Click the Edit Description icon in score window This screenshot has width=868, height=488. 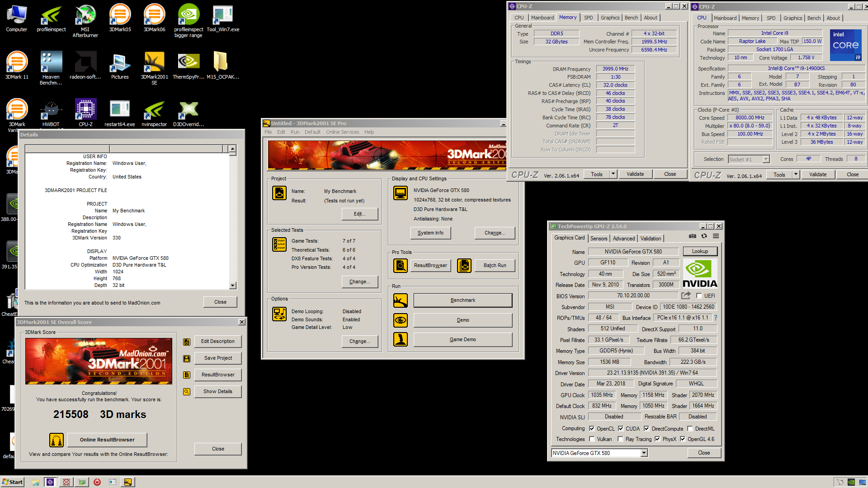coord(187,342)
